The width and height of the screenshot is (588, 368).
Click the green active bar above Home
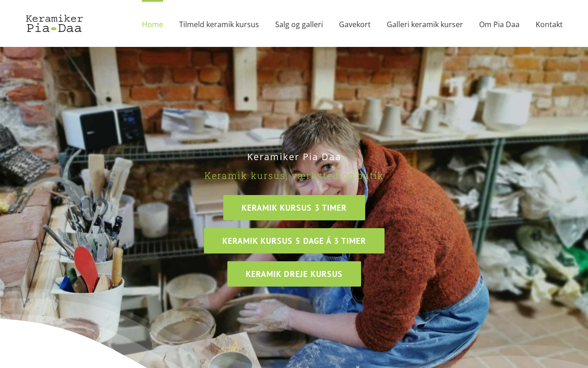point(153,1)
